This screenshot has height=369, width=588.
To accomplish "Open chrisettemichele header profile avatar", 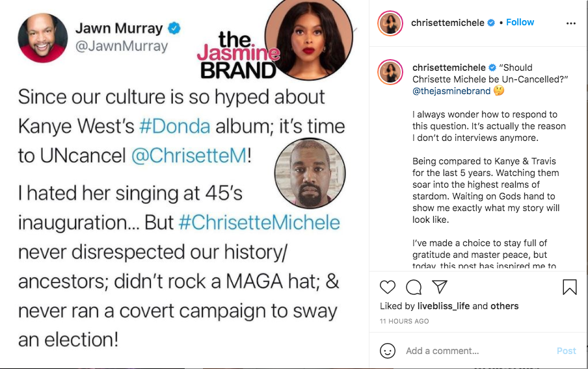I will pos(390,23).
